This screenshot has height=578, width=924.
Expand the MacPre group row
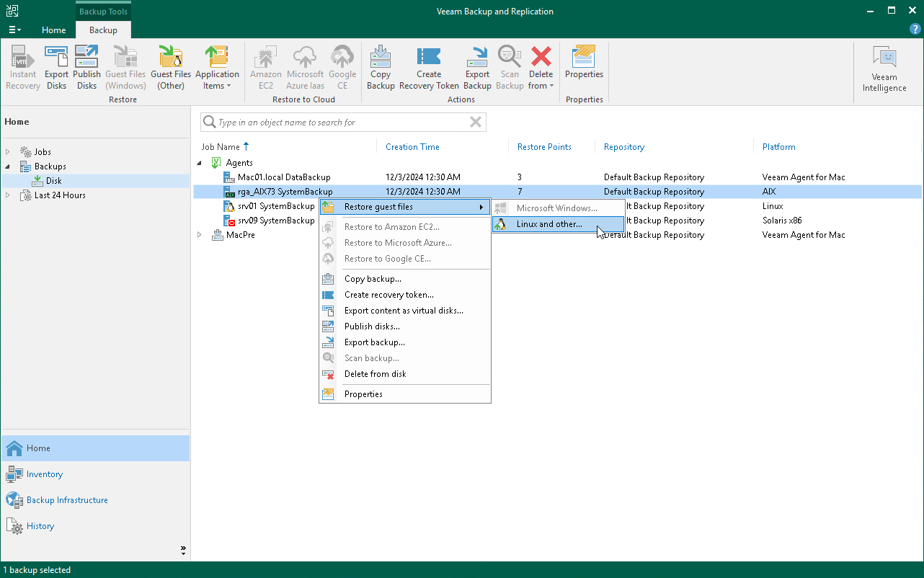point(200,235)
